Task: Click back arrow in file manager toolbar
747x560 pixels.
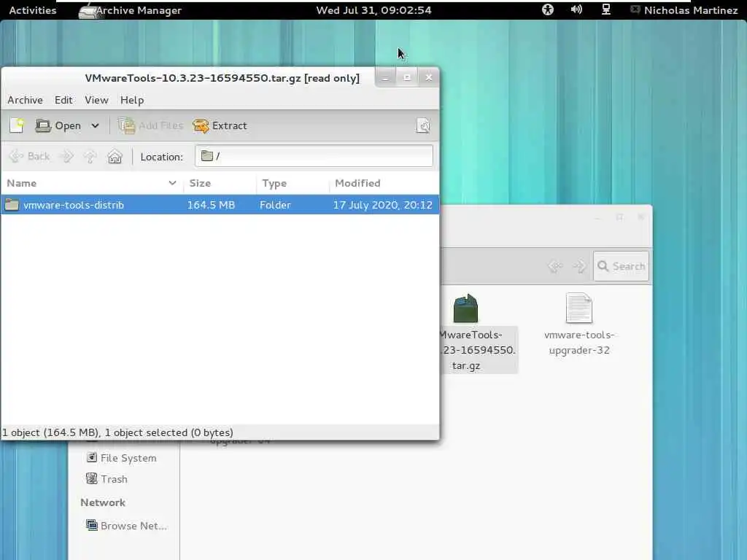Action: (555, 266)
